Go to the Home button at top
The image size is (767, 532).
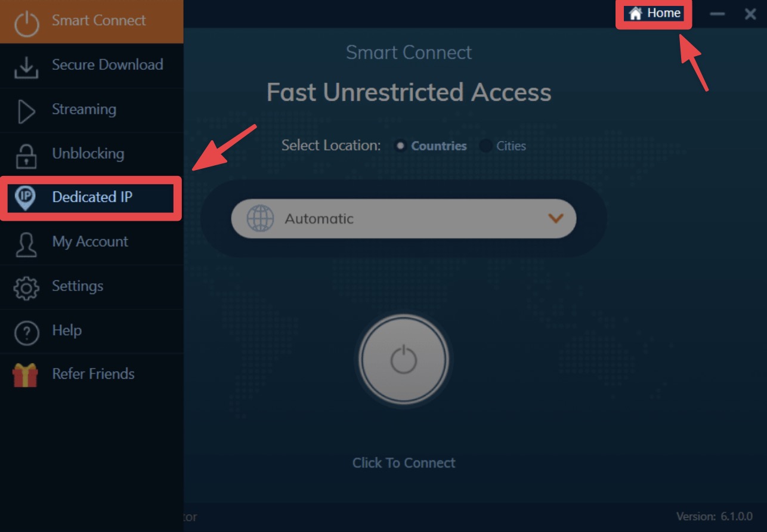pos(654,13)
